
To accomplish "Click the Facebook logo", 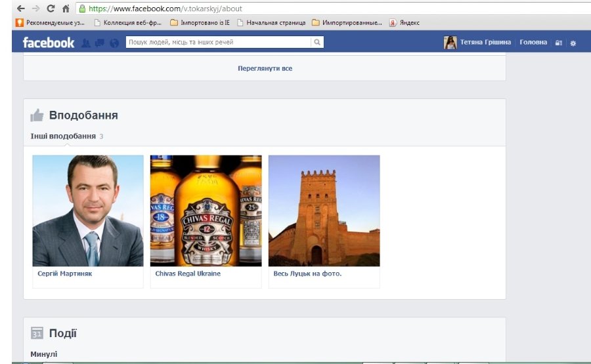I will [x=49, y=43].
